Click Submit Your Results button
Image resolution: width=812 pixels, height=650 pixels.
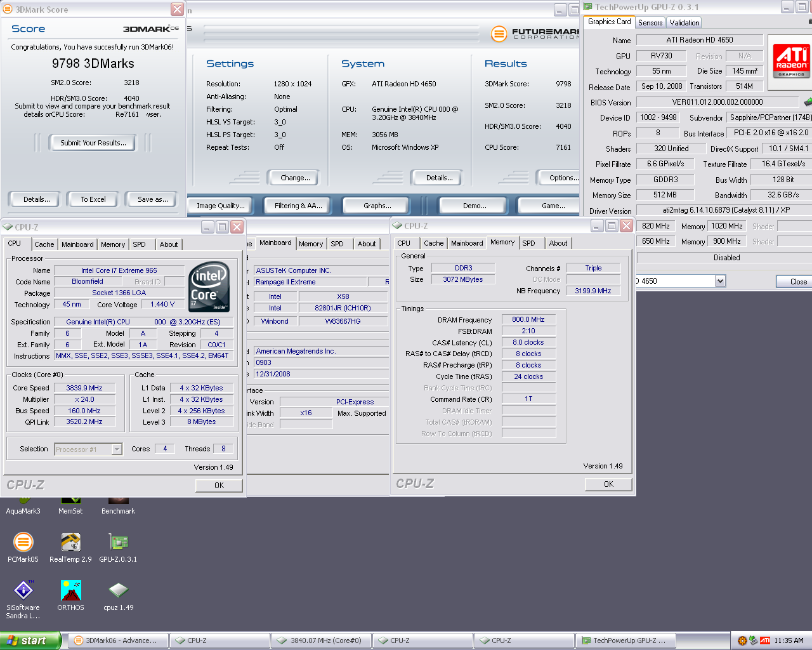click(93, 143)
